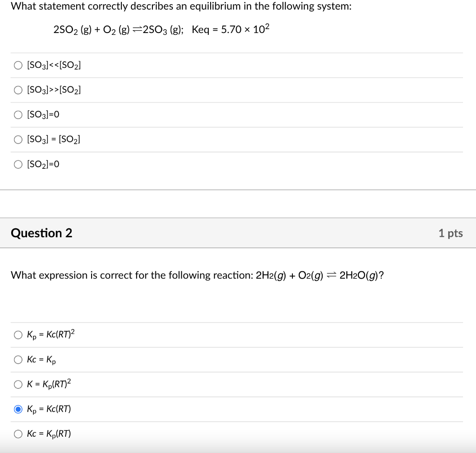The height and width of the screenshot is (453, 476).
Task: Pick the K = Kp(RT)² radio button
Action: pyautogui.click(x=18, y=384)
